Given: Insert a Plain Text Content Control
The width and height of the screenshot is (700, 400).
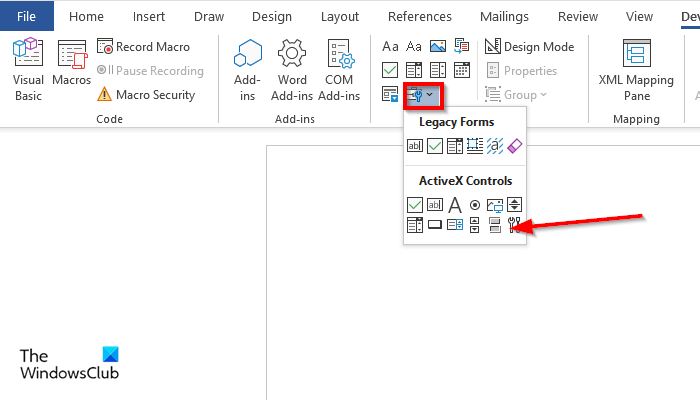Looking at the screenshot, I should [x=414, y=46].
